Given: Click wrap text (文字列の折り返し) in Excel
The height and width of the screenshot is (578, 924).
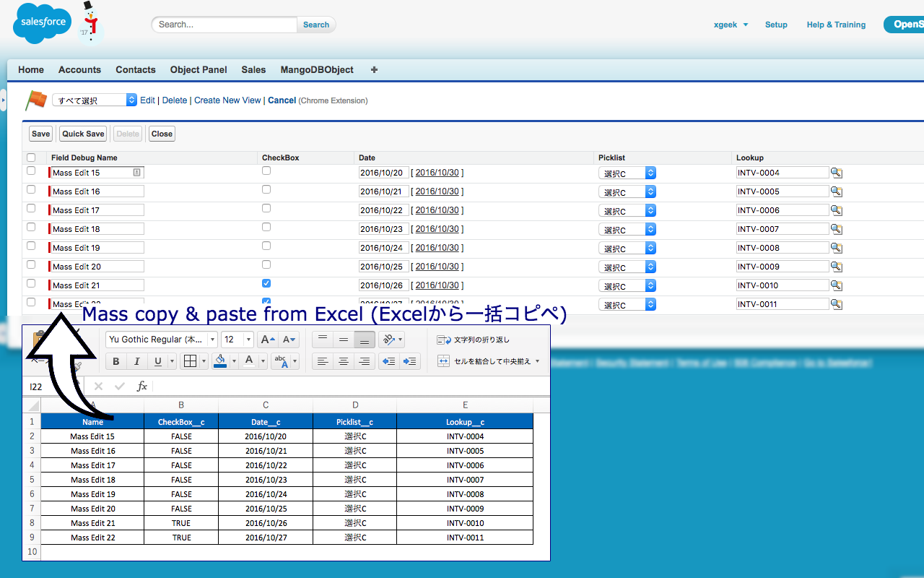Looking at the screenshot, I should pyautogui.click(x=474, y=340).
